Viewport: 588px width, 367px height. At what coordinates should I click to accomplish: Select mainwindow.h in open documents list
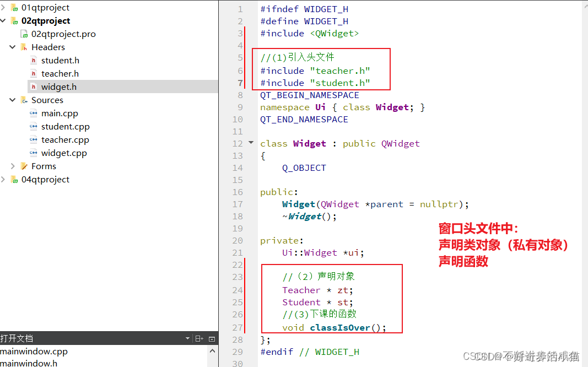[30, 363]
